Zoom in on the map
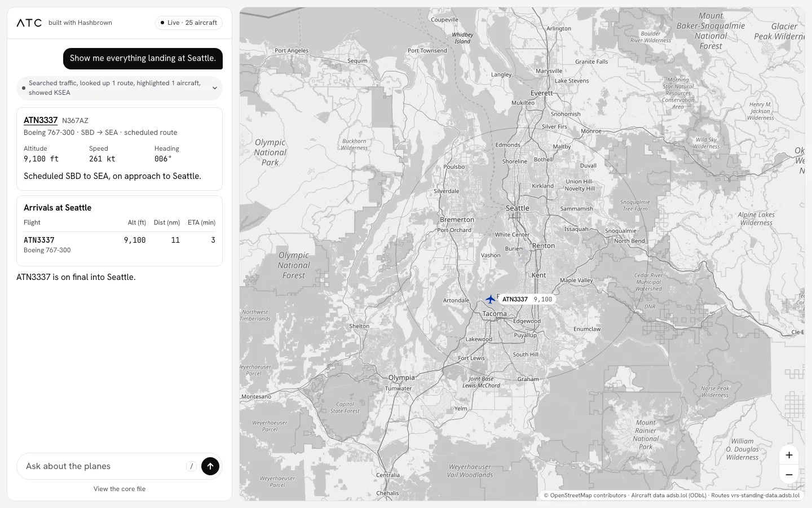Image resolution: width=812 pixels, height=508 pixels. click(x=789, y=455)
